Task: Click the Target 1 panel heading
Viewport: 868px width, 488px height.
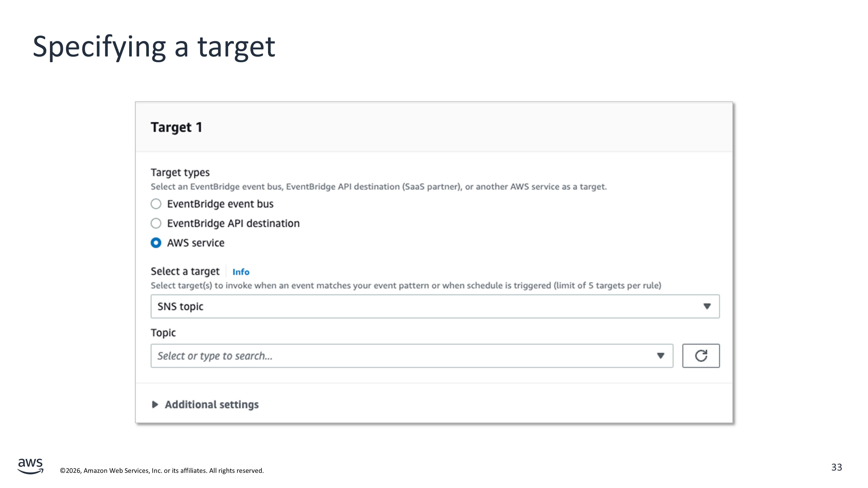Action: coord(176,127)
